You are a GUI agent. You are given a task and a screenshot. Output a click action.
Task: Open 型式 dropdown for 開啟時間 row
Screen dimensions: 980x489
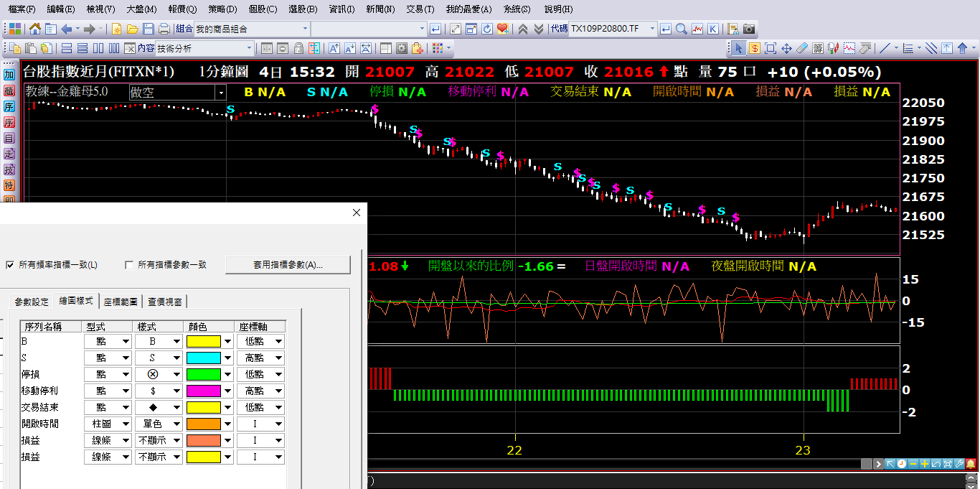[x=126, y=424]
